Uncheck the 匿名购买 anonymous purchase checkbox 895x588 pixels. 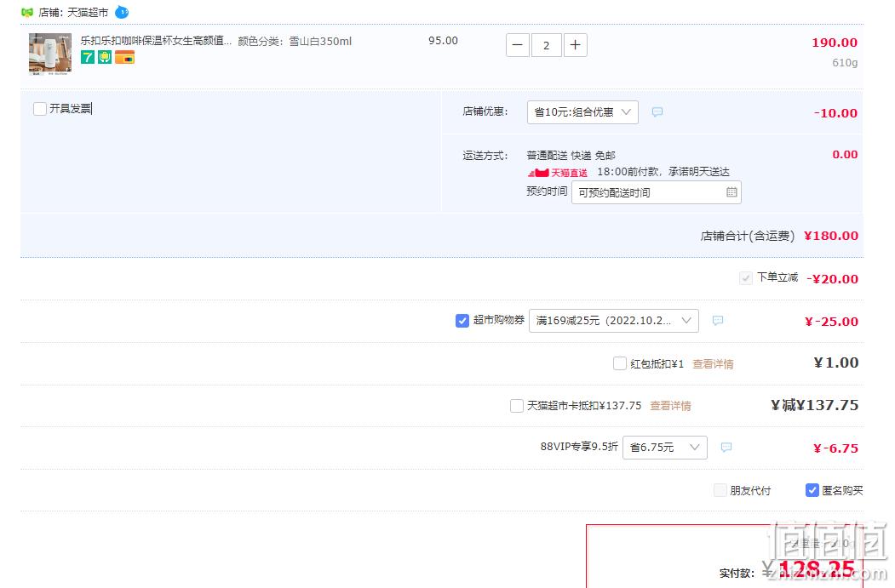pyautogui.click(x=812, y=490)
